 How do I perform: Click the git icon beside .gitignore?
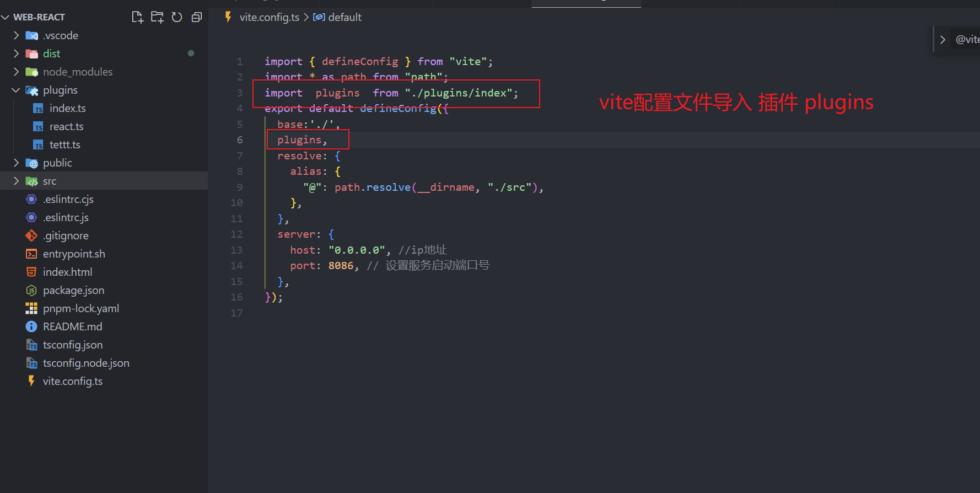pyautogui.click(x=31, y=235)
